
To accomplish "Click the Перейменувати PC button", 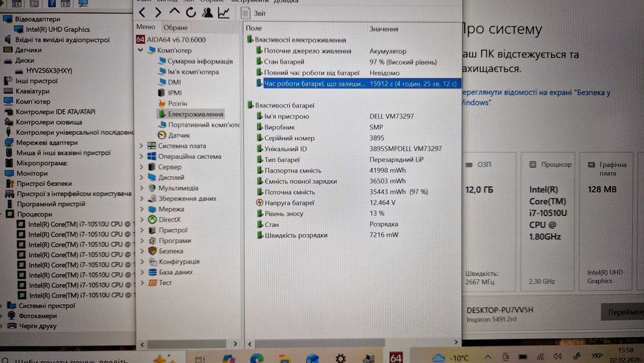I will (623, 312).
